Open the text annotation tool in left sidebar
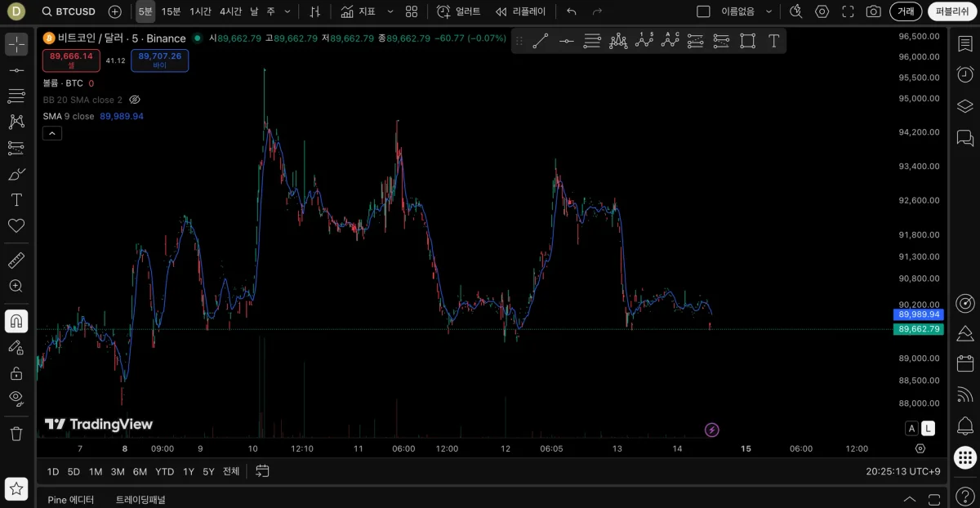 point(16,200)
